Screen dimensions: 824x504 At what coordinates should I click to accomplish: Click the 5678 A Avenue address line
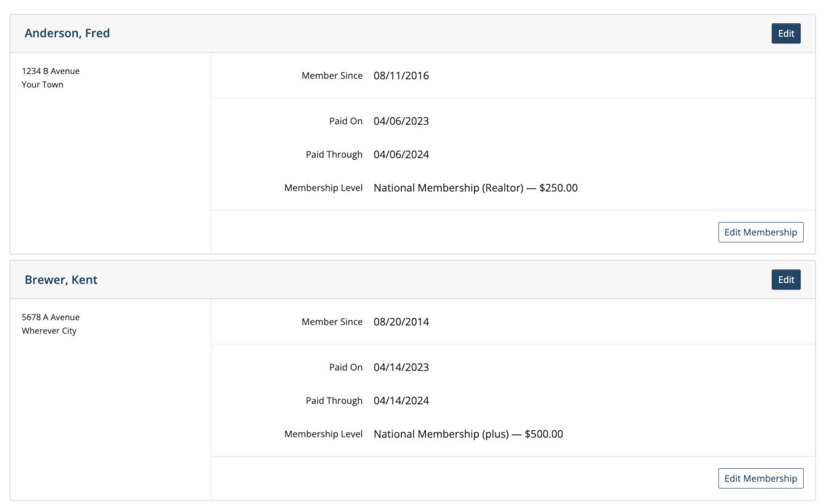(50, 317)
